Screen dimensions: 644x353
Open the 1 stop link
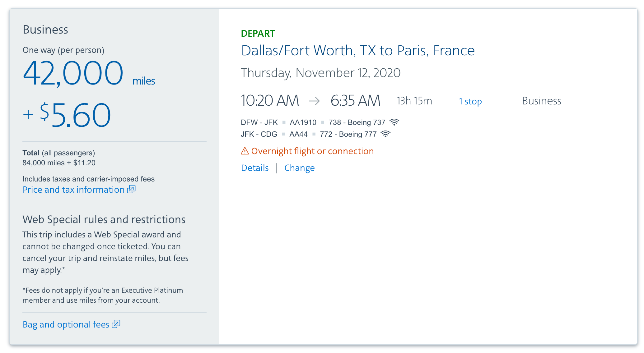coord(470,101)
